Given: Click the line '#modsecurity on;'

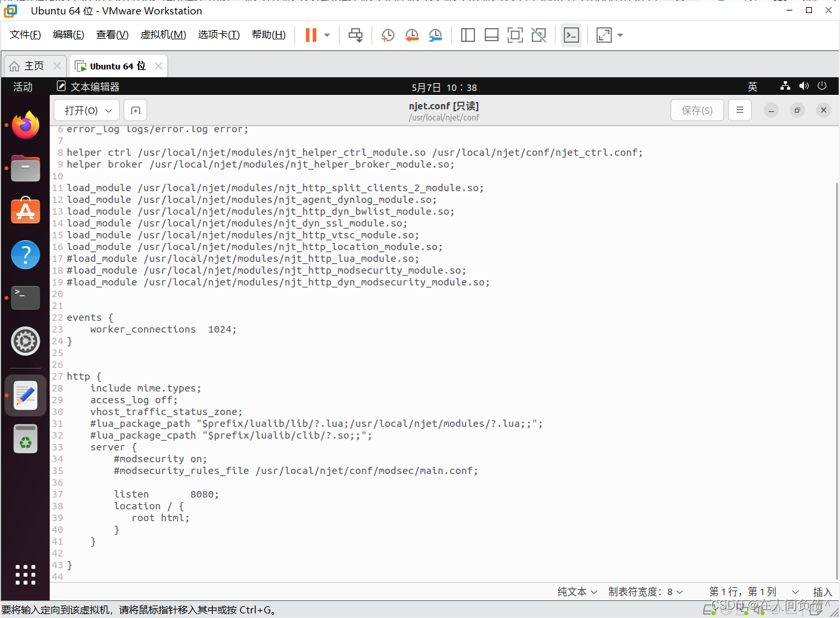Looking at the screenshot, I should 160,459.
